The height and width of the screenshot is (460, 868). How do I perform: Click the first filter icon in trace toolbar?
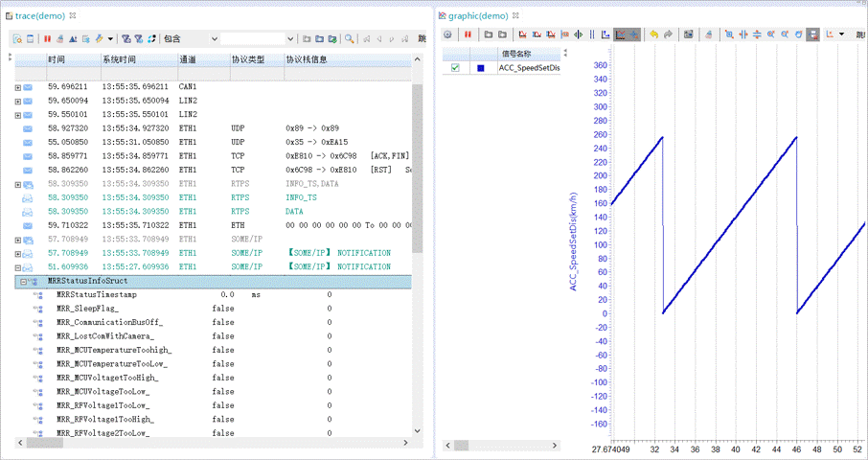point(126,39)
